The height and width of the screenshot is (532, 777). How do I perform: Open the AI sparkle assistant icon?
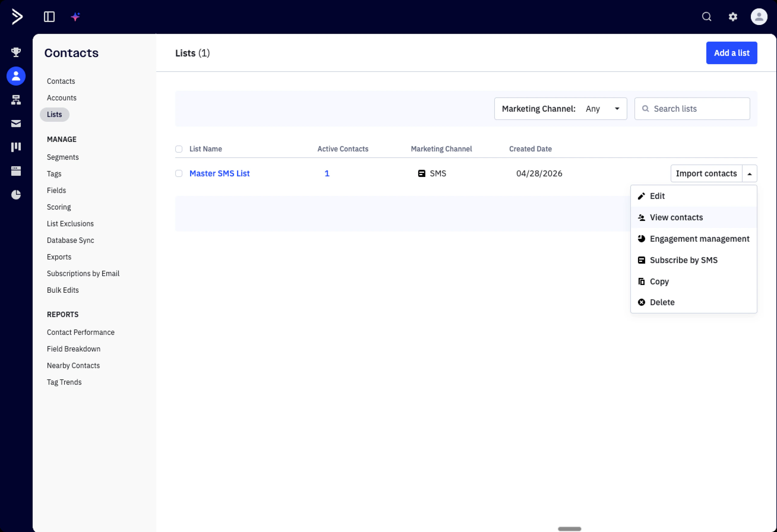click(x=76, y=16)
